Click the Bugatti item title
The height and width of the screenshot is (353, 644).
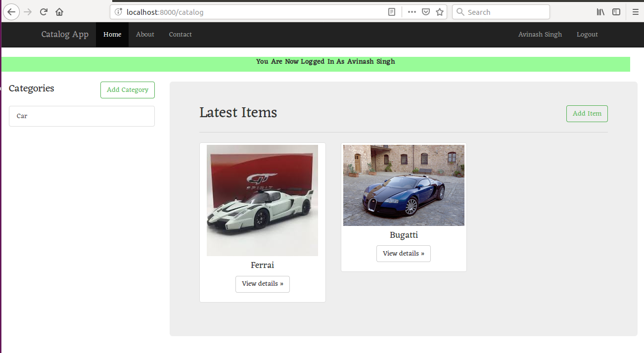404,235
